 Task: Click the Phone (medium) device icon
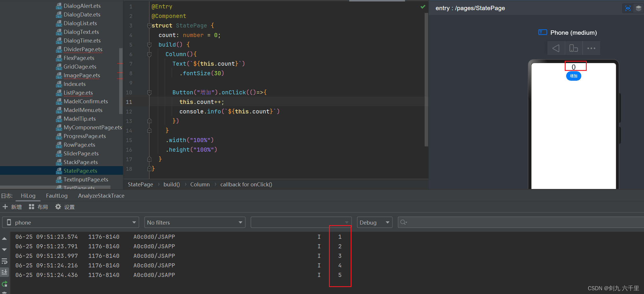[542, 32]
